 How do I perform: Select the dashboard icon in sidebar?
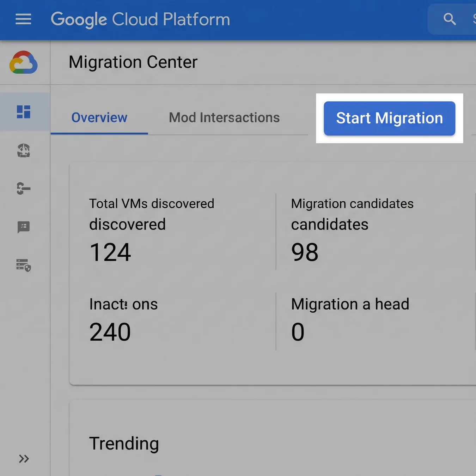pyautogui.click(x=24, y=112)
